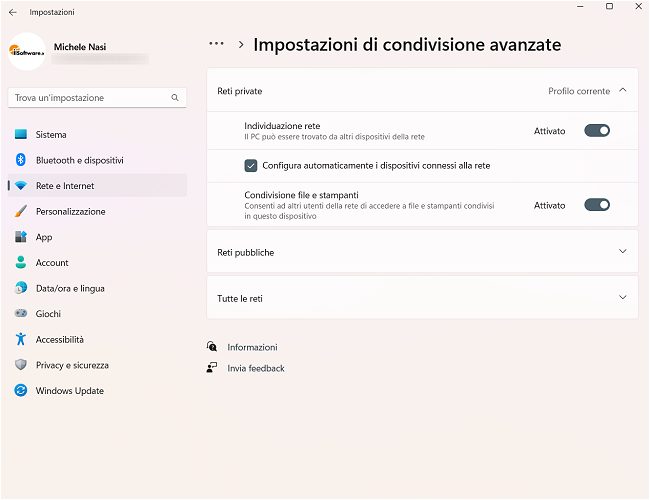Turn off Condivisione file e stampanti
The width and height of the screenshot is (650, 500).
coord(597,205)
